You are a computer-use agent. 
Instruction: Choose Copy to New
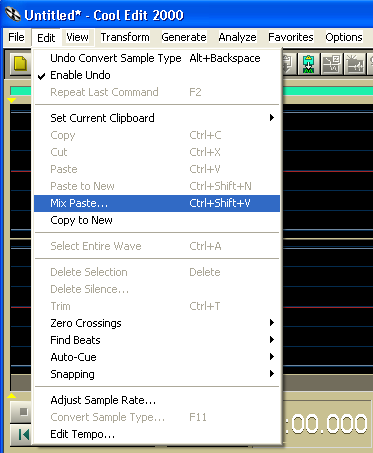coord(157,220)
